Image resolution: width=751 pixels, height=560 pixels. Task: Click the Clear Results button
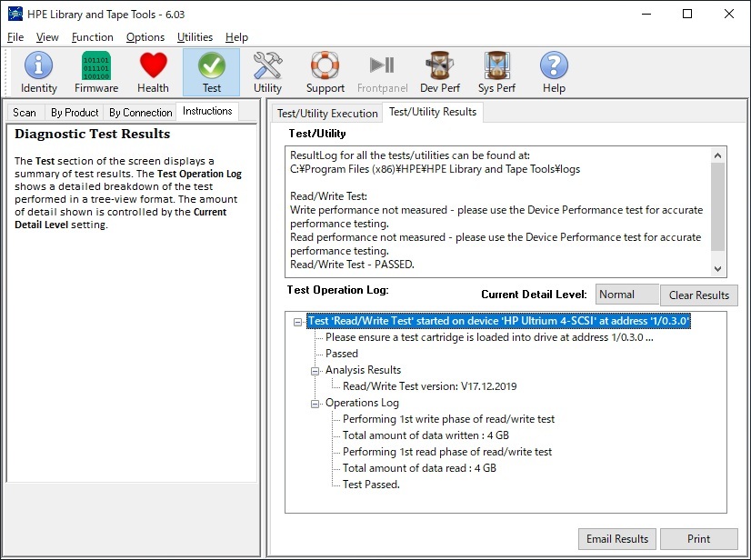point(699,295)
